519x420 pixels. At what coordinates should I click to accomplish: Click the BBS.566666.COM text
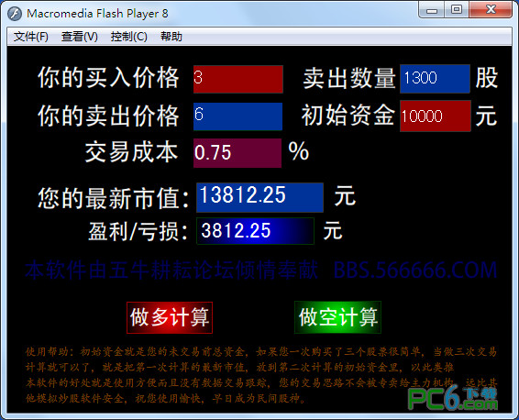(415, 271)
